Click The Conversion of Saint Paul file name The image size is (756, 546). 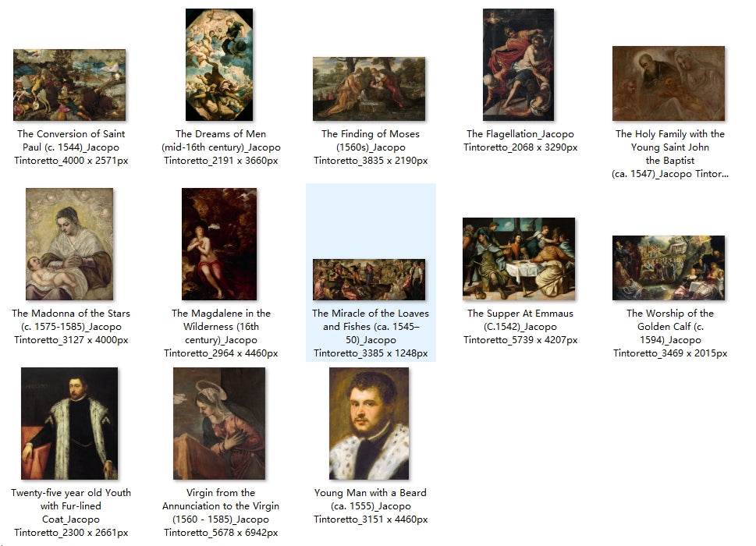(x=71, y=147)
